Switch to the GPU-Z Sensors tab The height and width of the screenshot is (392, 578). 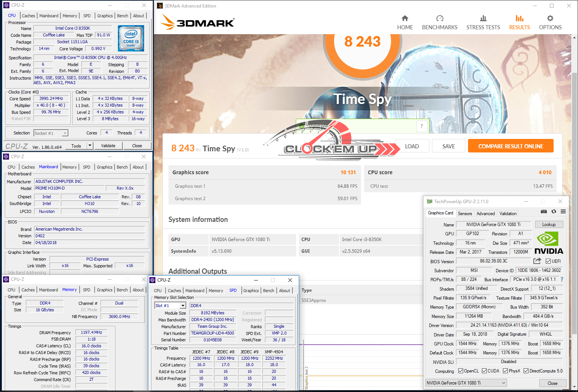(465, 214)
